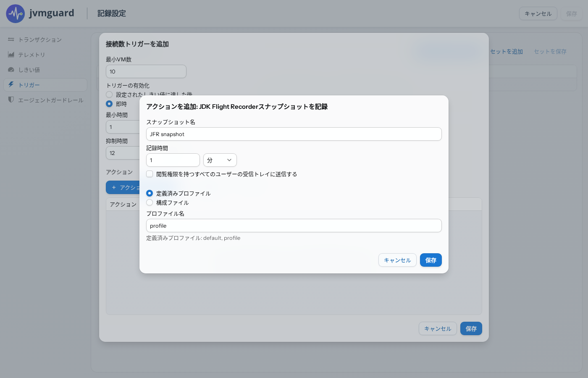Screen dimensions: 588x378
Task: Select the 即時 radio option
Action: pos(109,104)
